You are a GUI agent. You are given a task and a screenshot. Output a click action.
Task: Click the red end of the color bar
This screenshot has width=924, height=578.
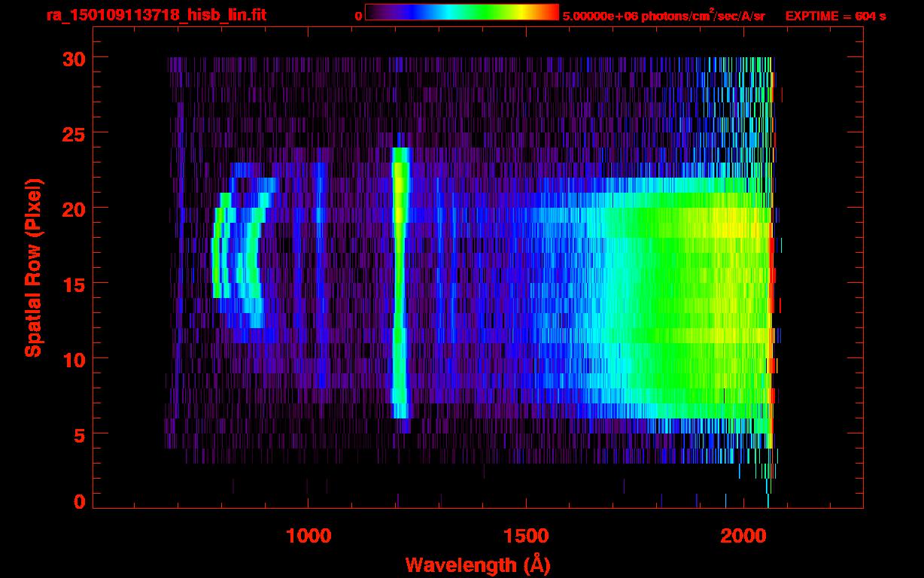coord(549,13)
